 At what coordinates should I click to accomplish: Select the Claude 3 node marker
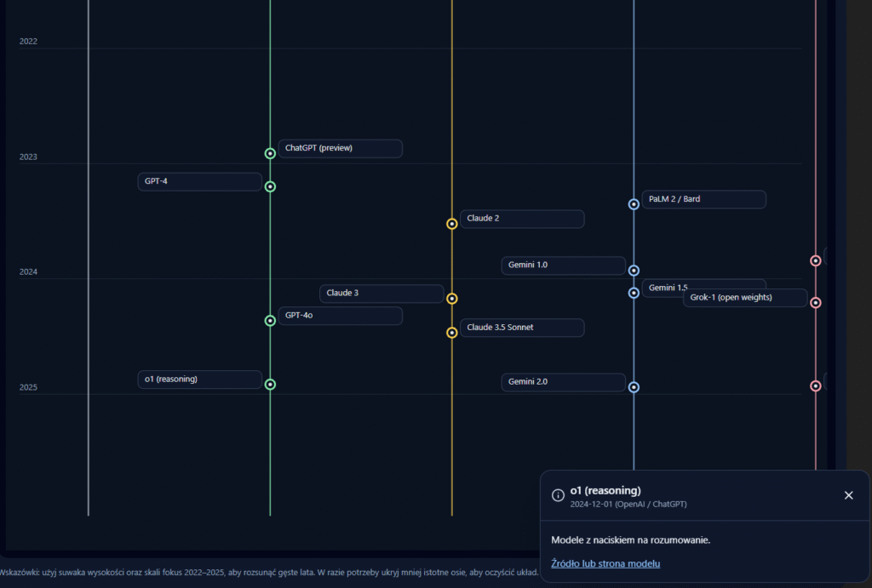452,299
